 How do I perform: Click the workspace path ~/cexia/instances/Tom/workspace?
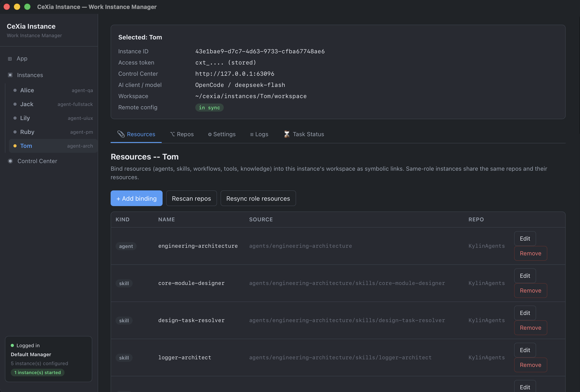click(251, 96)
